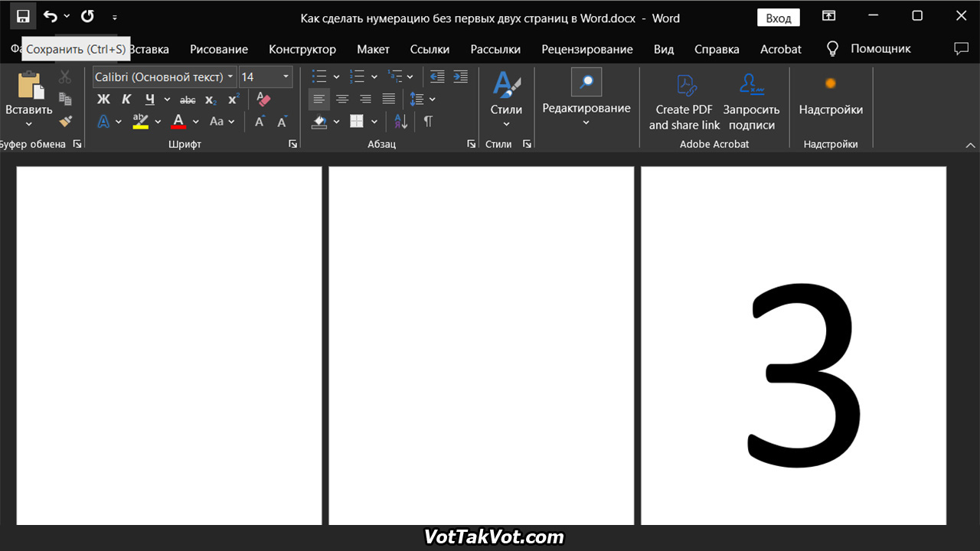Toggle subscript x₂ formatting

tap(211, 99)
